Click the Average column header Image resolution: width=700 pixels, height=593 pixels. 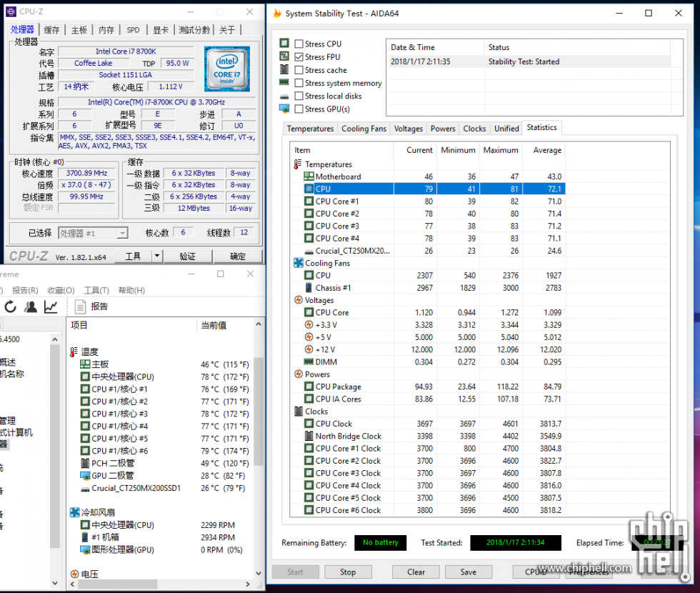point(544,150)
